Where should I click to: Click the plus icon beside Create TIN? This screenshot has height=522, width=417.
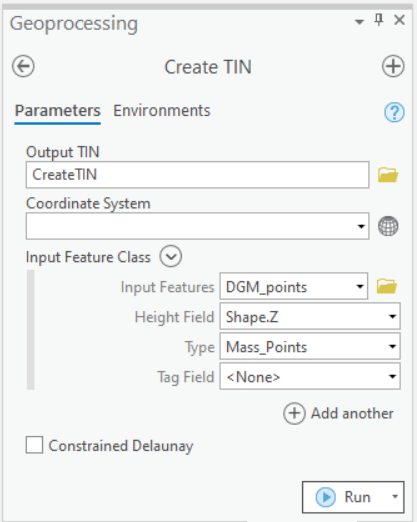pos(393,66)
